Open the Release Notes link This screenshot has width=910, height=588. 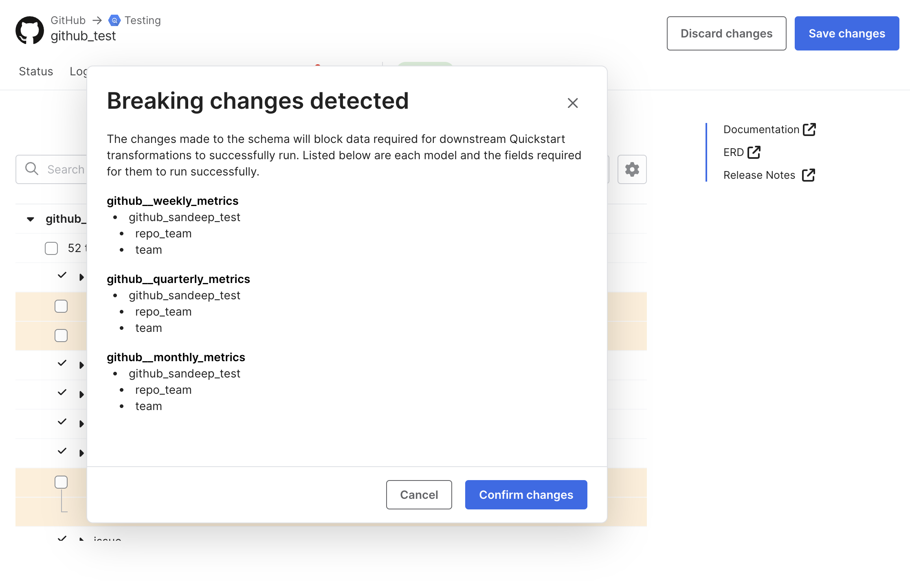pos(769,175)
